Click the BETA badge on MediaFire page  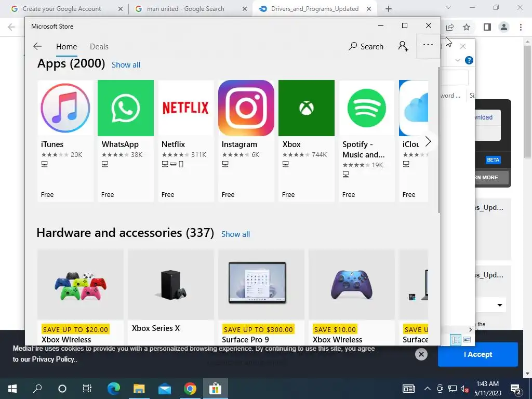pos(493,160)
